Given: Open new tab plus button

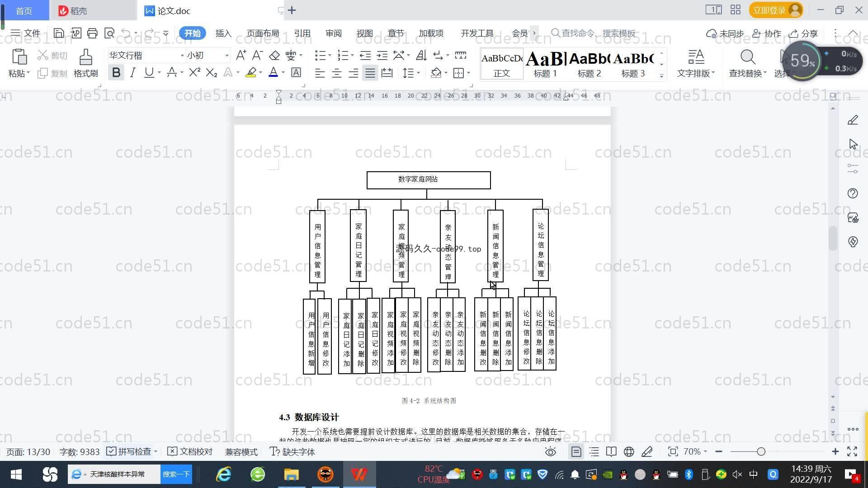Looking at the screenshot, I should 292,10.
